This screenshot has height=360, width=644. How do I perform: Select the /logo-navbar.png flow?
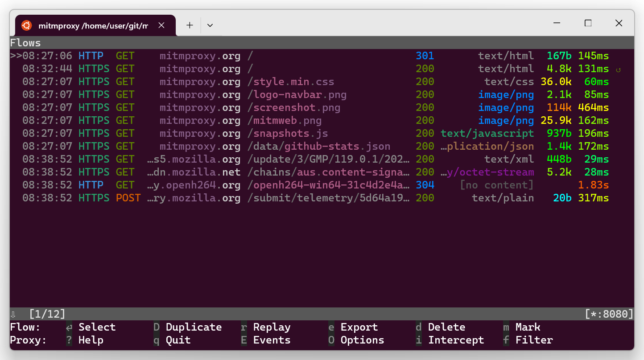(322, 94)
